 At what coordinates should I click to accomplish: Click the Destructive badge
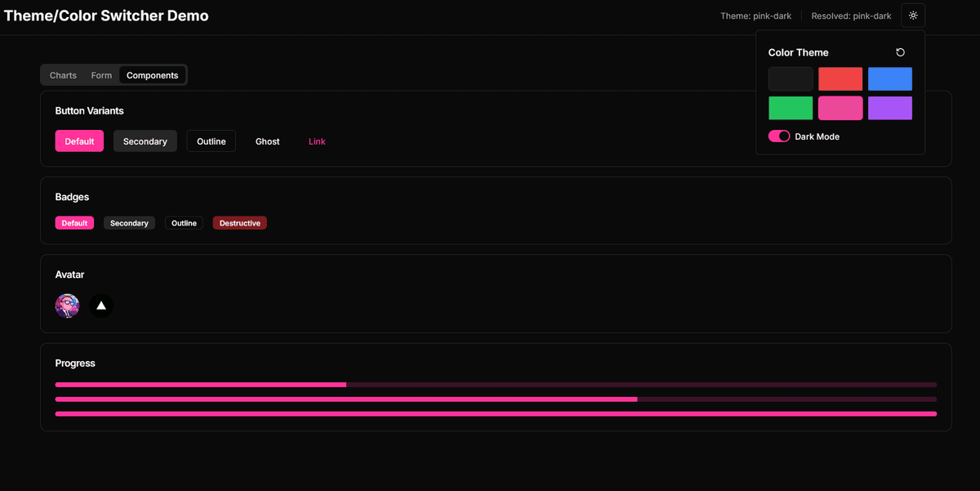tap(239, 222)
